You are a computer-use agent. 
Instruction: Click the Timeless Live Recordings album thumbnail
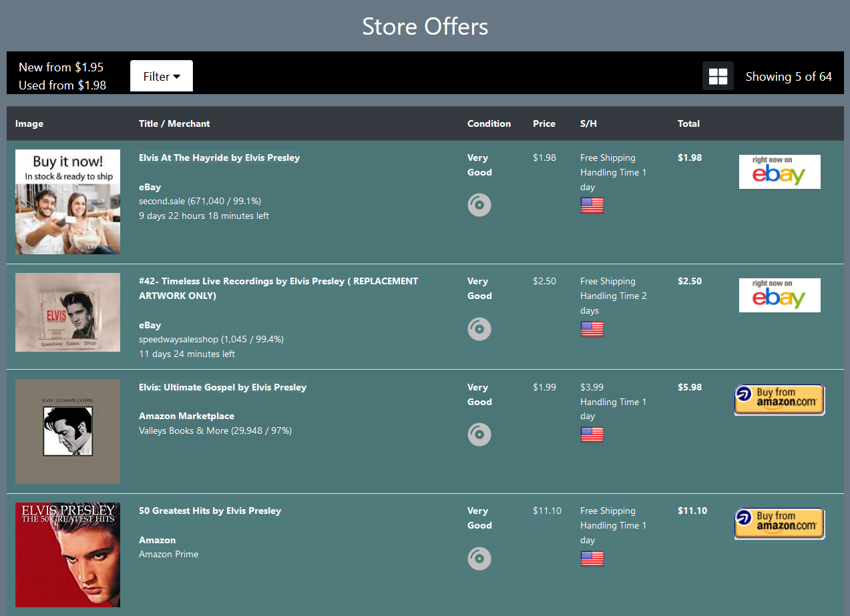tap(67, 312)
